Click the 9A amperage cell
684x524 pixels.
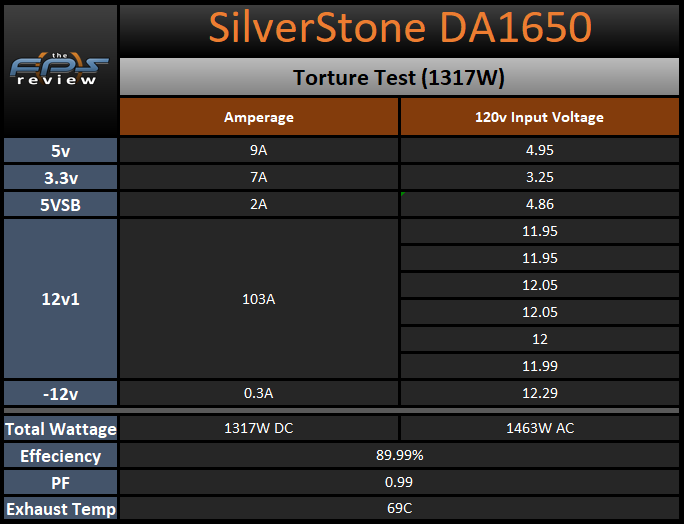click(259, 150)
